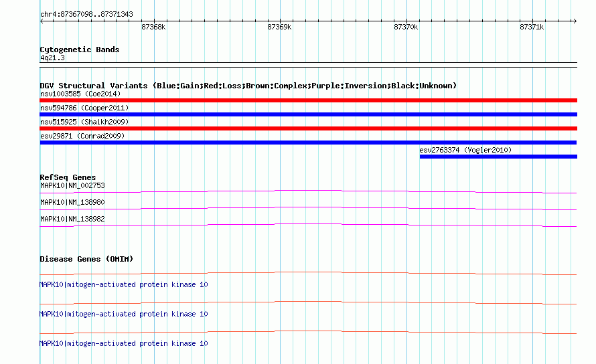Click the nsv515925 (Shaikh2009) red loss bar

click(308, 128)
